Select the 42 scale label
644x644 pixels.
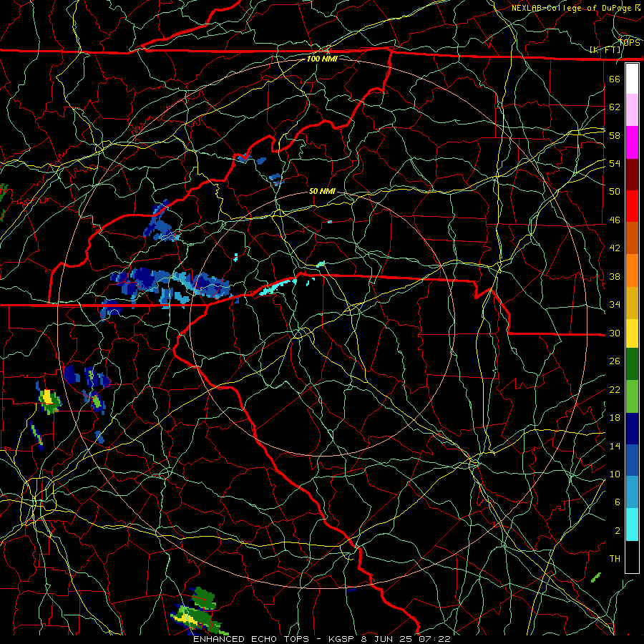(615, 248)
